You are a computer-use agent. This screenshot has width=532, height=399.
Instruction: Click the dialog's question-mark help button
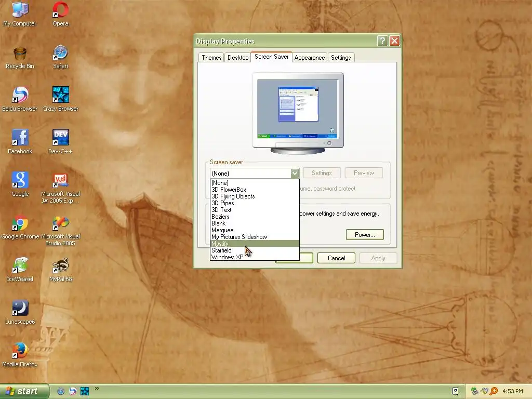click(x=382, y=41)
